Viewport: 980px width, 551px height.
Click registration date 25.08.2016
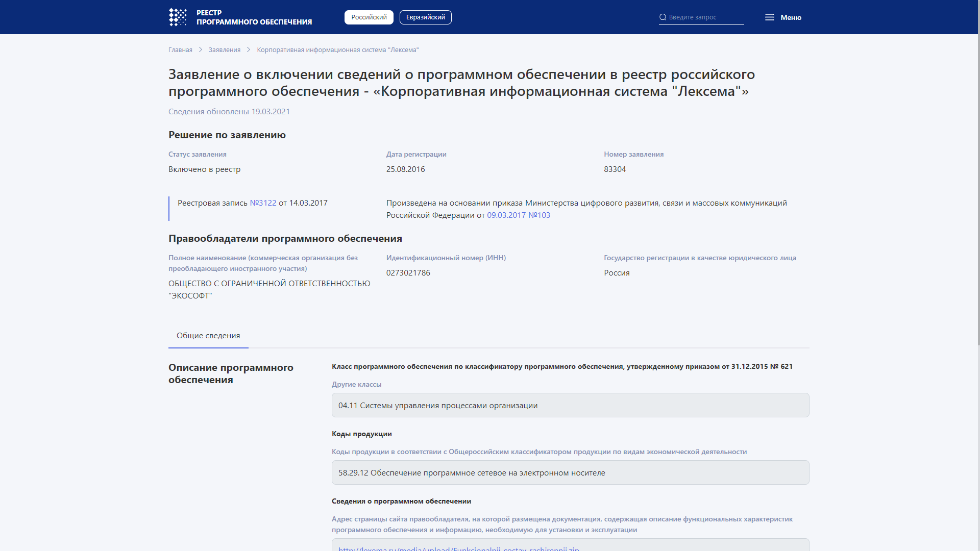tap(405, 169)
